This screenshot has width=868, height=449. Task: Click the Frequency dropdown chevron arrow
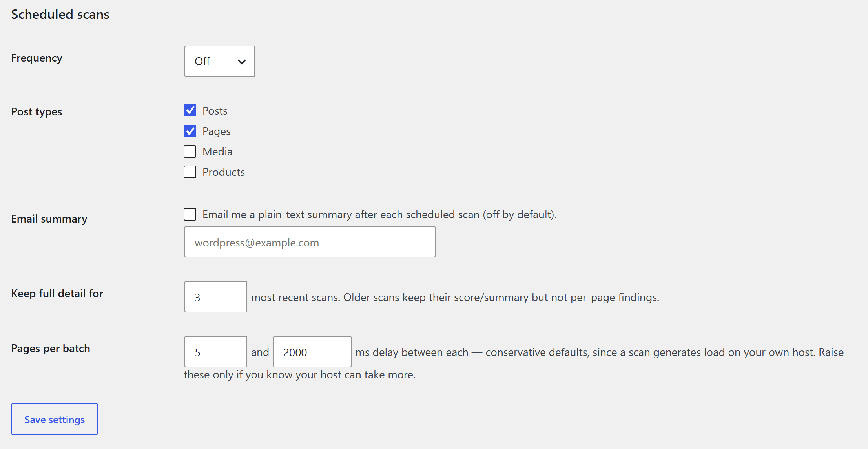pyautogui.click(x=242, y=62)
